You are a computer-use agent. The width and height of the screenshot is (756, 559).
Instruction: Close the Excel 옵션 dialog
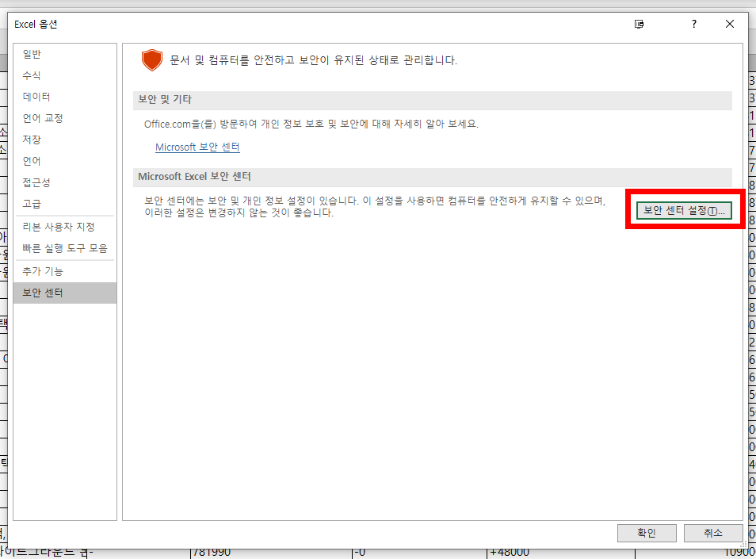pyautogui.click(x=730, y=24)
